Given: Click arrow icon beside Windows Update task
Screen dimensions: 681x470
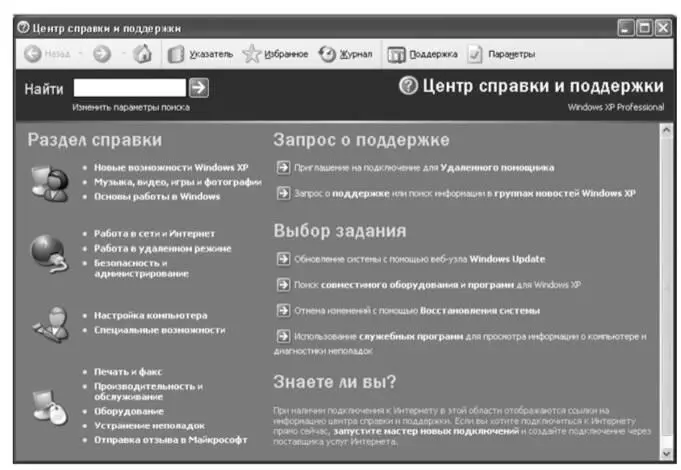Looking at the screenshot, I should pos(283,259).
